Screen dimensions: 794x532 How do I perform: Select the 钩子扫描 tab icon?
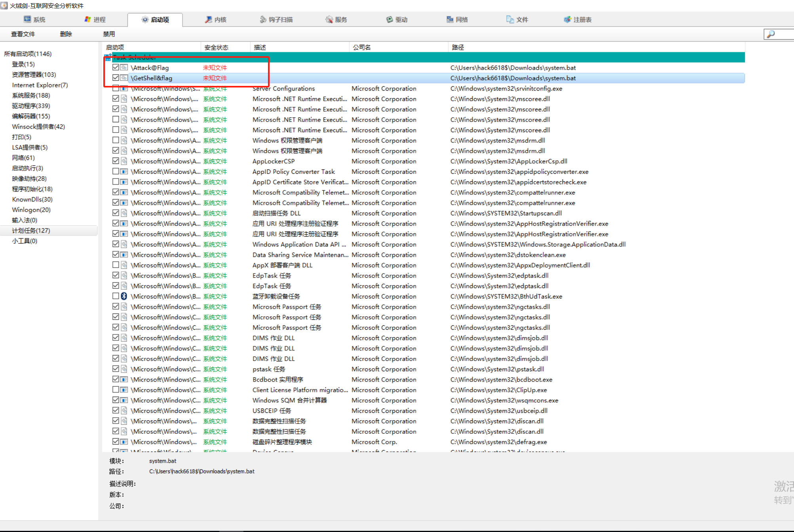click(x=263, y=19)
